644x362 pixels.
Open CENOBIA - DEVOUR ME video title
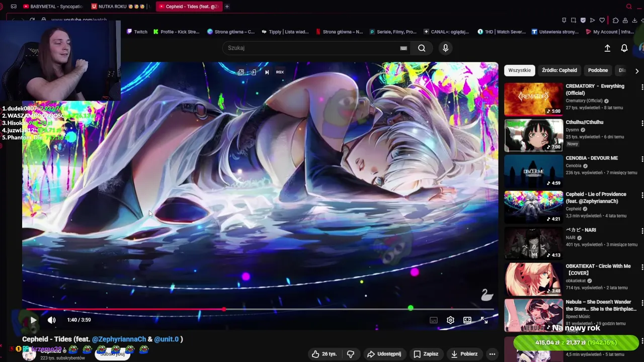[592, 158]
